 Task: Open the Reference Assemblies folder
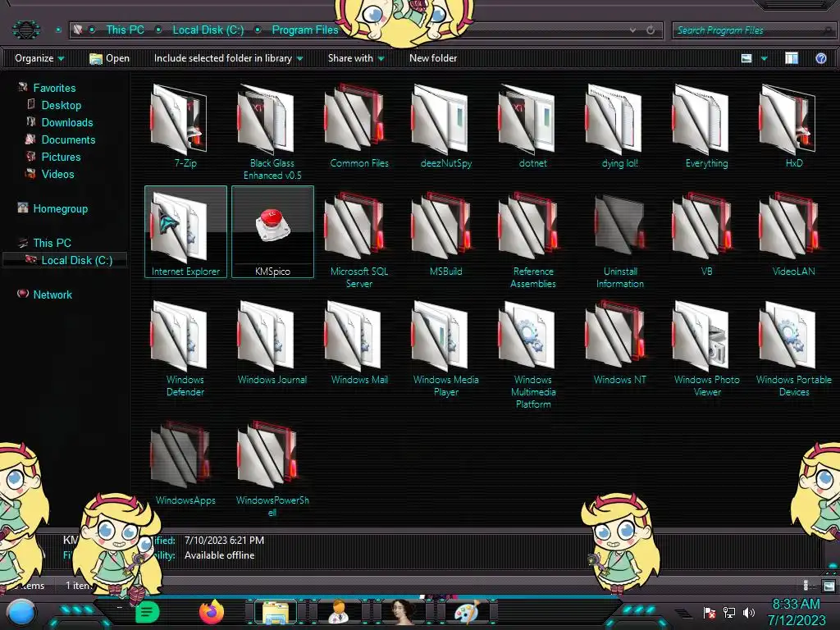(532, 240)
